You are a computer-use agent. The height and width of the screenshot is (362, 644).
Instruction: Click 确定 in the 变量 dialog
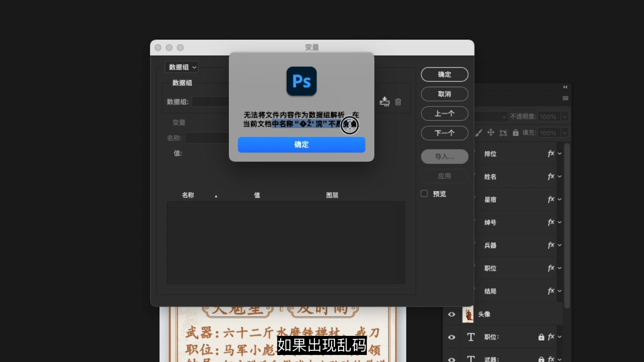point(444,74)
